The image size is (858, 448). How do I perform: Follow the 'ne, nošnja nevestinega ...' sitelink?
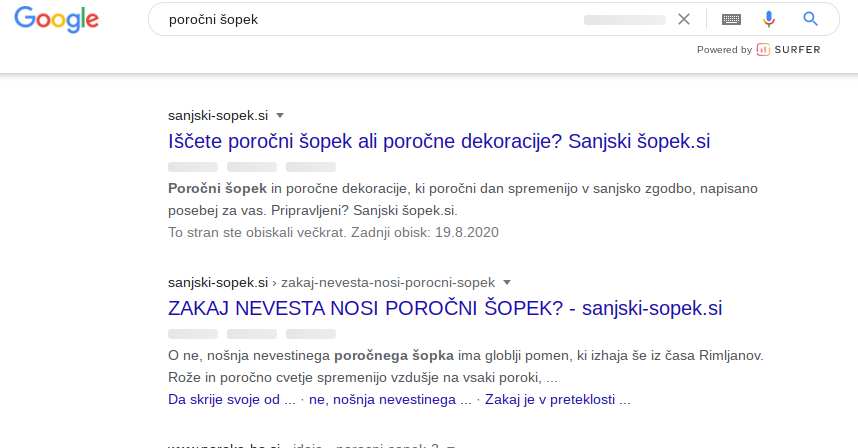click(390, 399)
